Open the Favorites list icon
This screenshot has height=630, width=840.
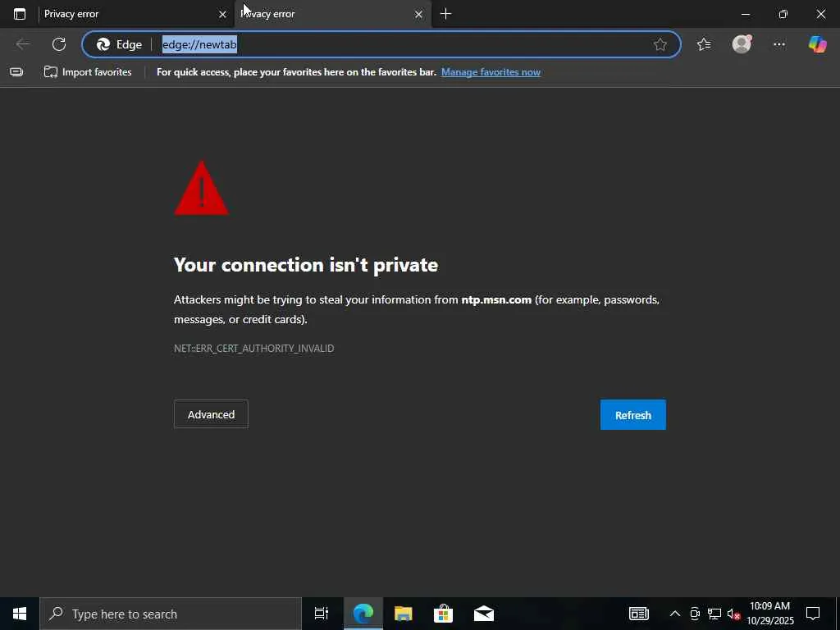coord(704,44)
